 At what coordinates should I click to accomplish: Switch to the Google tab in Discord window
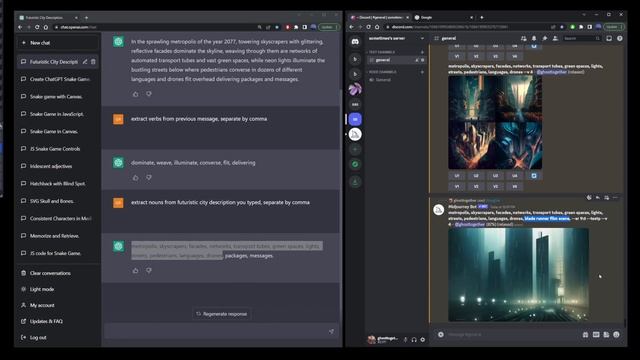(443, 18)
